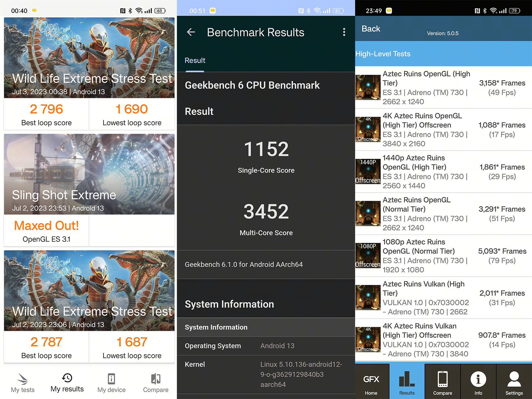Tap Bluetooth icon in GFXBench status bar
Viewport: 532px width, 399px height.
[x=485, y=11]
